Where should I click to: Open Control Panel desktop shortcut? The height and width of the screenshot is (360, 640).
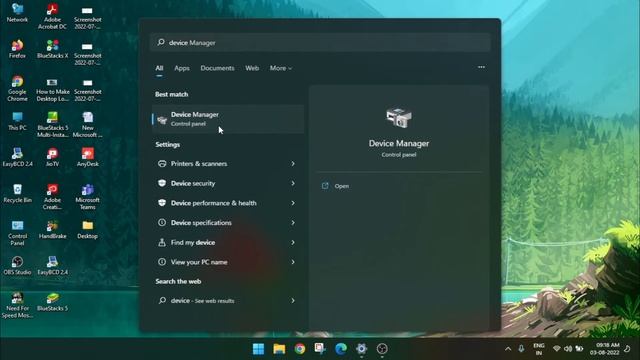[17, 233]
